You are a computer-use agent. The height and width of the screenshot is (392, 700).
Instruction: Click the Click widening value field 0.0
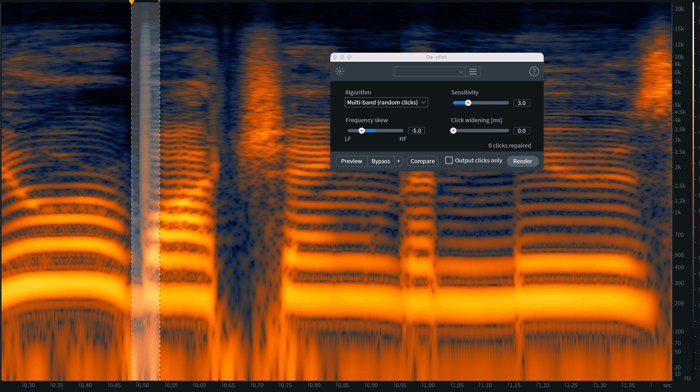pyautogui.click(x=521, y=131)
